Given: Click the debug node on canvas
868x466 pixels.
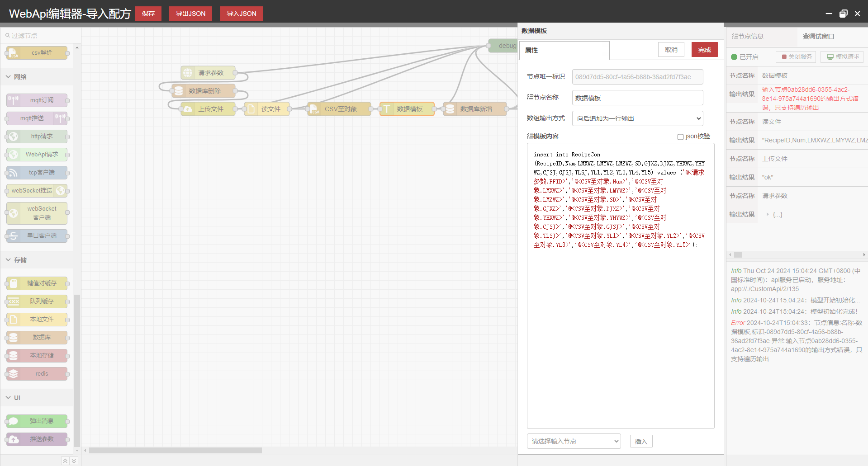Looking at the screenshot, I should pos(503,46).
